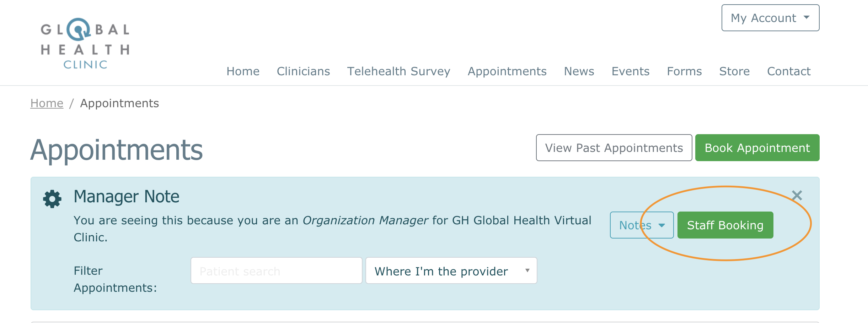Dismiss the Manager Note with X icon
868x323 pixels.
(x=797, y=196)
